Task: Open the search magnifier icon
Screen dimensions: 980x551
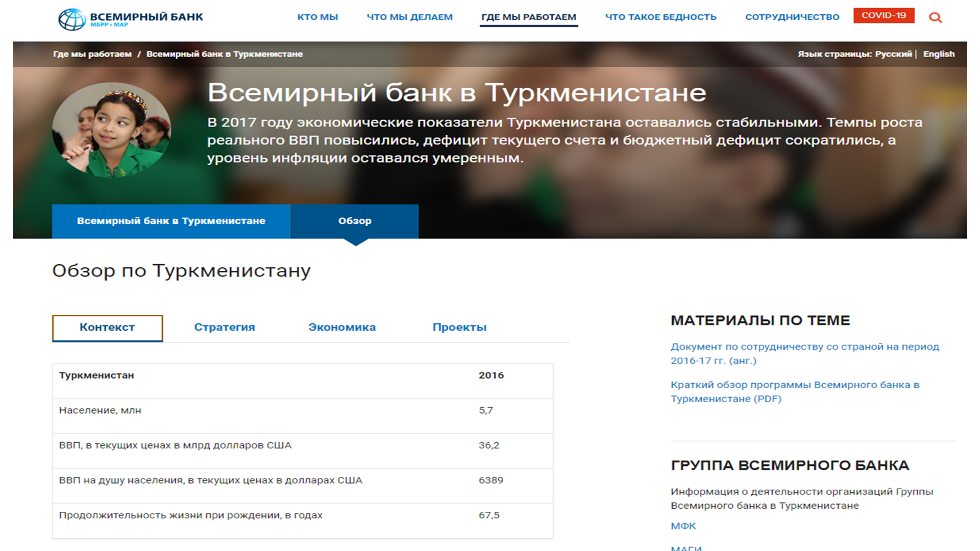Action: tap(935, 18)
